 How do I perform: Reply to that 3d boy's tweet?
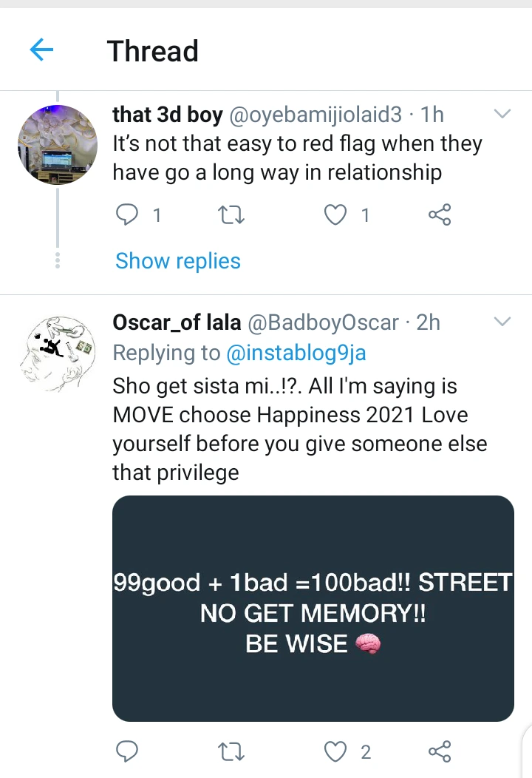pyautogui.click(x=128, y=215)
